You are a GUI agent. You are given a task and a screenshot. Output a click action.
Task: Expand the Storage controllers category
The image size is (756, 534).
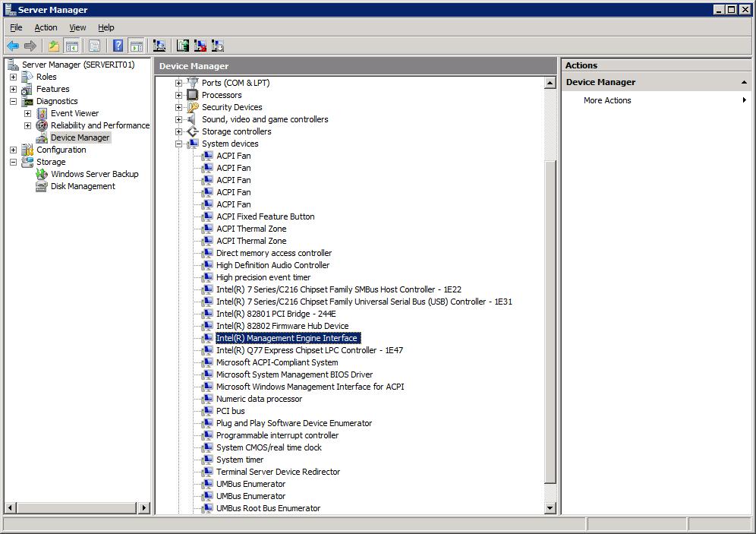coord(179,131)
